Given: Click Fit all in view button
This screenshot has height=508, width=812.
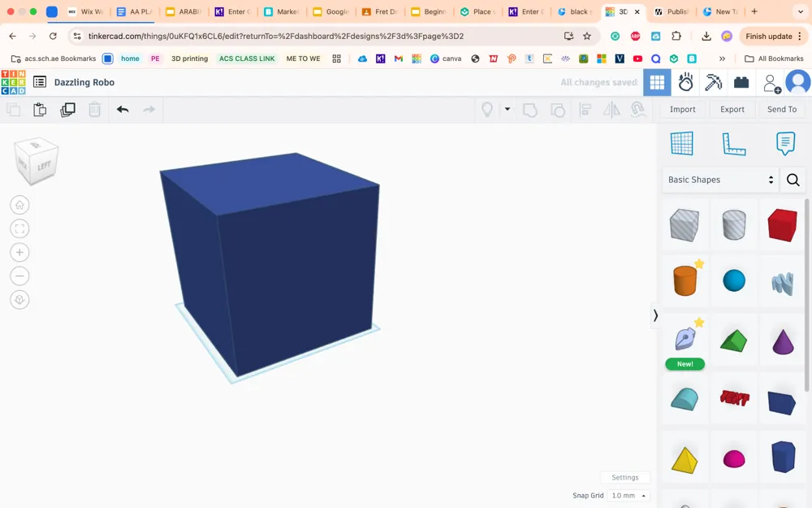Looking at the screenshot, I should point(19,228).
